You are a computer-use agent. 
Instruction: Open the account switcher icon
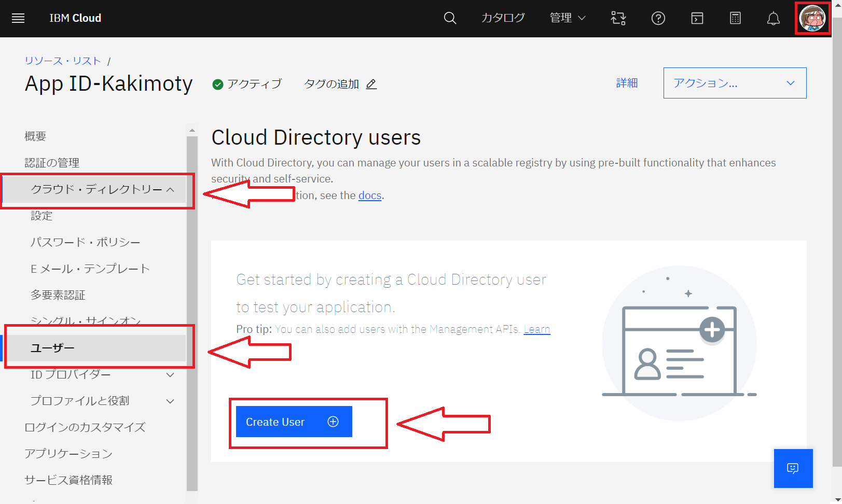pyautogui.click(x=618, y=18)
